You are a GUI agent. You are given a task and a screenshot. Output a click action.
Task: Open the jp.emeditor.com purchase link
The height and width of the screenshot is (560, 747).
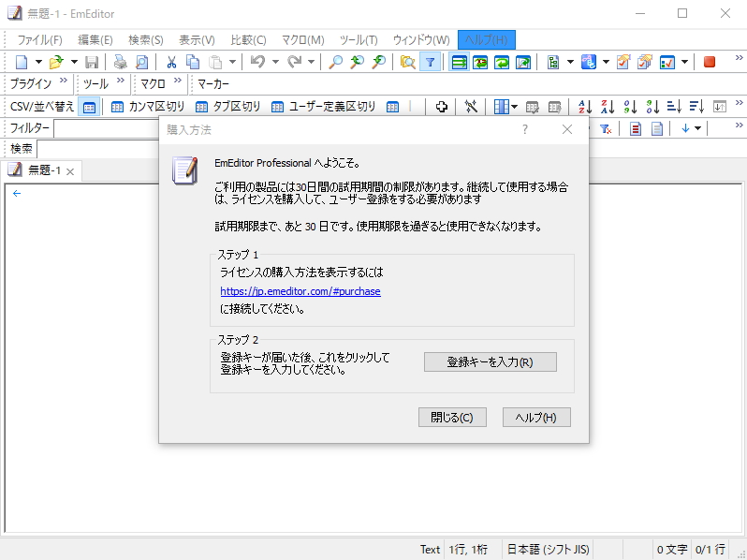[300, 291]
